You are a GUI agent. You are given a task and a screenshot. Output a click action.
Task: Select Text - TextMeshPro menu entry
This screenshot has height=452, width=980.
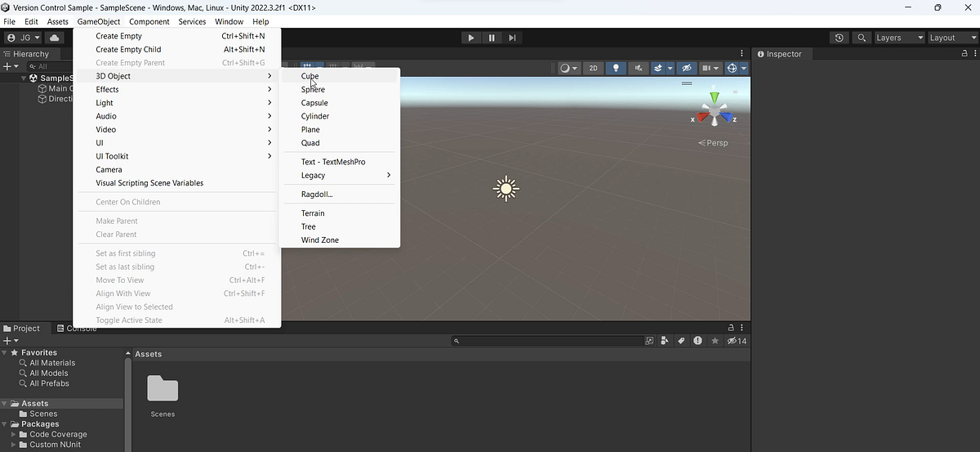[x=340, y=162]
